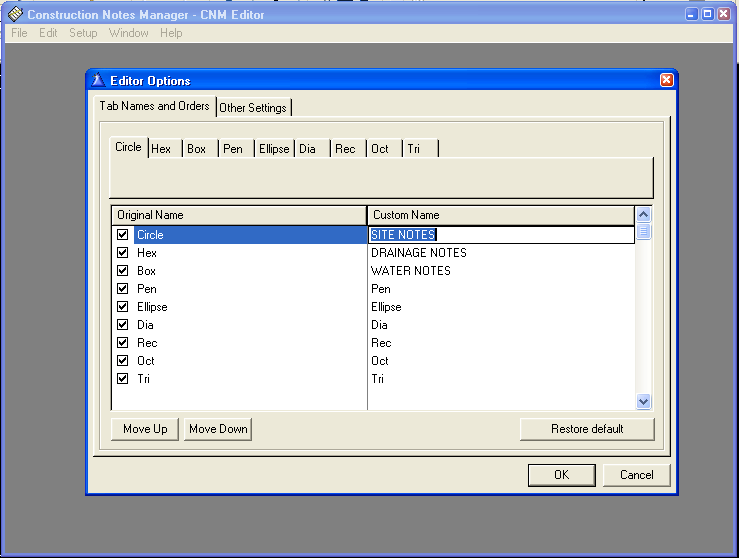This screenshot has width=739, height=558.
Task: Click the SITE NOTES custom name field
Action: point(500,235)
